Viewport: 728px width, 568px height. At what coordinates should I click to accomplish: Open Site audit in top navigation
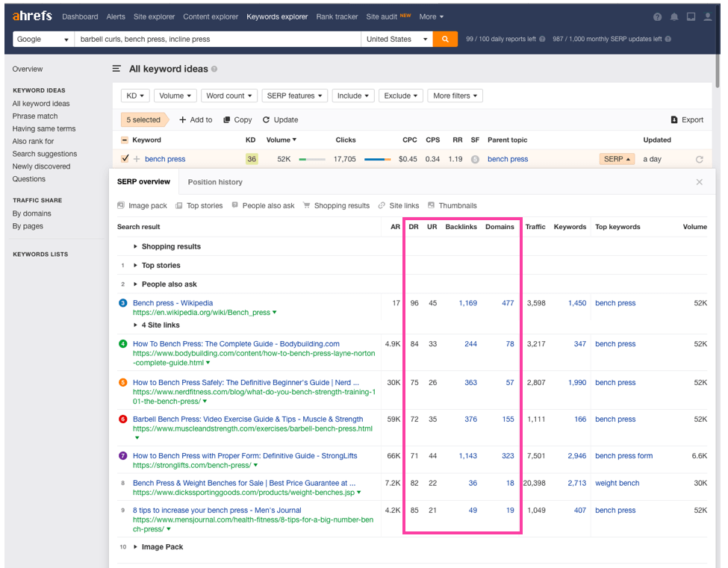pos(382,16)
